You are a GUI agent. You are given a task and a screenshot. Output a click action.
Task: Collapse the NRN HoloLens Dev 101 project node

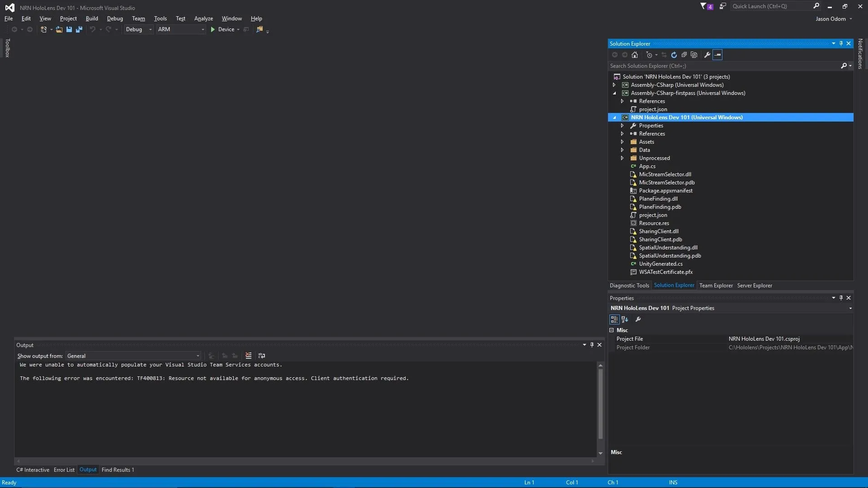[x=614, y=117]
